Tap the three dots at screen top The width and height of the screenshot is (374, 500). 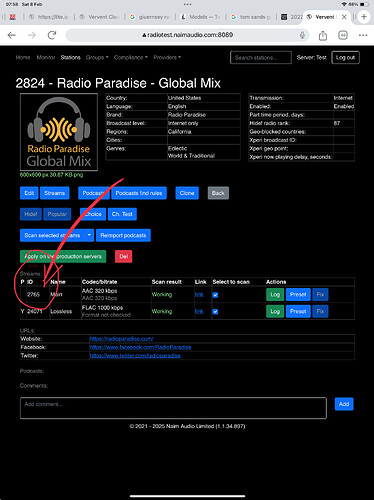coord(187,4)
